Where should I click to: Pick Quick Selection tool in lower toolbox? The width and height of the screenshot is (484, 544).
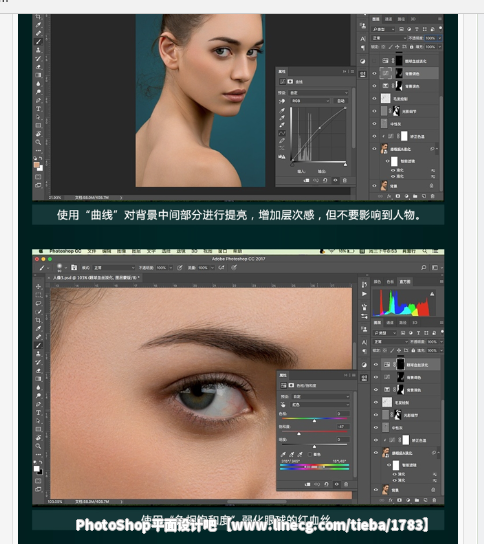point(38,312)
